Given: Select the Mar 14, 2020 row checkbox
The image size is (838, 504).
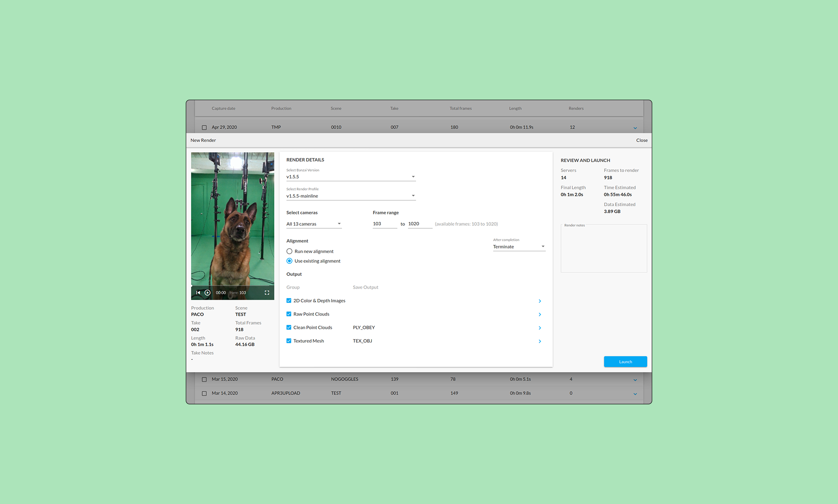Looking at the screenshot, I should point(204,393).
